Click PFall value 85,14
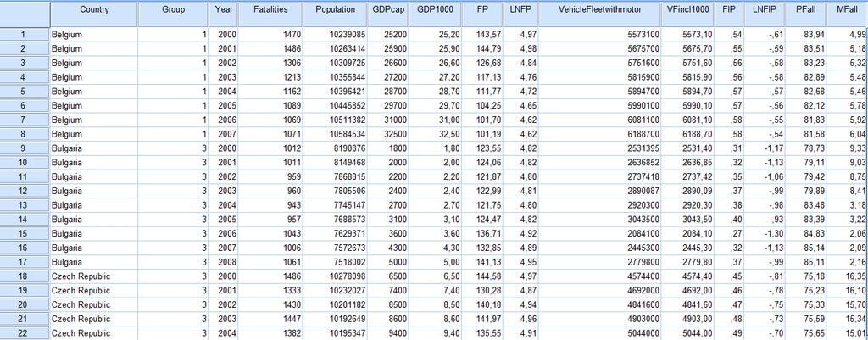Image resolution: width=868 pixels, height=340 pixels. point(805,248)
